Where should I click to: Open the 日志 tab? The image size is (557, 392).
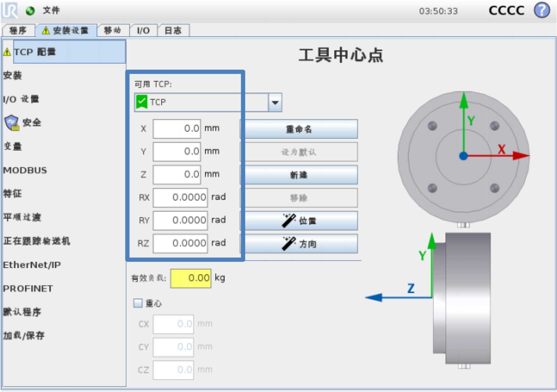pos(173,31)
